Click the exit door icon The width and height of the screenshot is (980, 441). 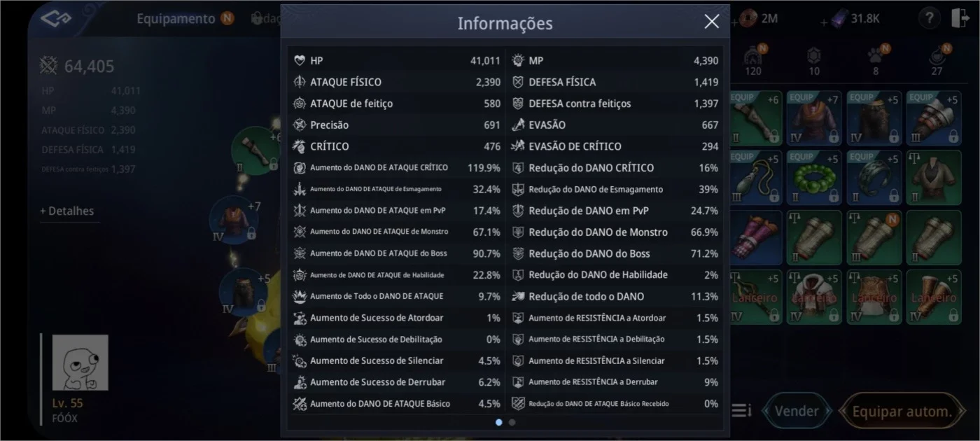tap(960, 19)
